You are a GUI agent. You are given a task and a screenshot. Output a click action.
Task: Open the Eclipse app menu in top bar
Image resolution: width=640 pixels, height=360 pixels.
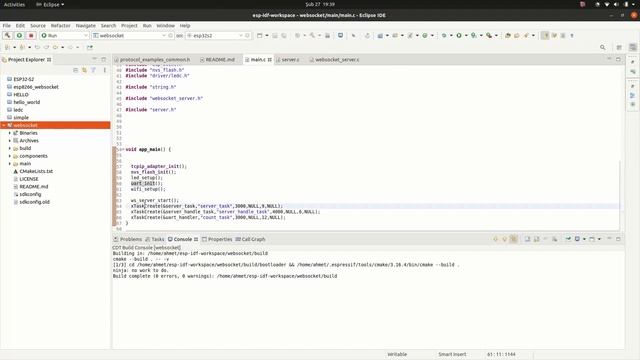tap(50, 4)
